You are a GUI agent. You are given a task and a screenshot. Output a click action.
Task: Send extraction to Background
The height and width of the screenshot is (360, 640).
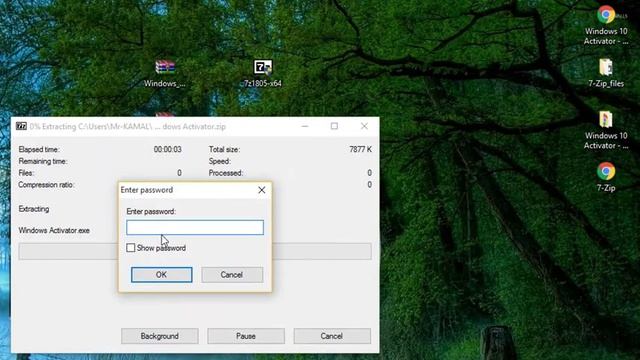pyautogui.click(x=160, y=336)
